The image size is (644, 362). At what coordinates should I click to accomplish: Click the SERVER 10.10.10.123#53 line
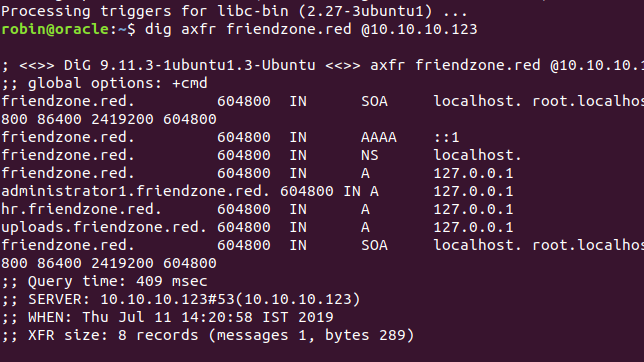(x=181, y=300)
